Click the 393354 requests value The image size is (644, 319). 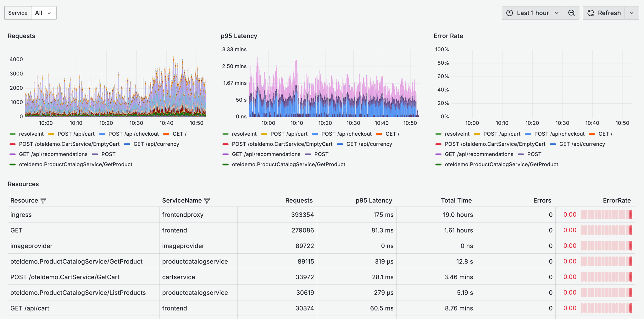coord(303,215)
